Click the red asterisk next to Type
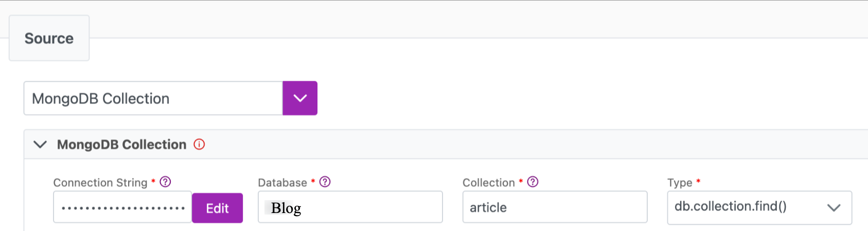Image resolution: width=868 pixels, height=231 pixels. tap(698, 181)
